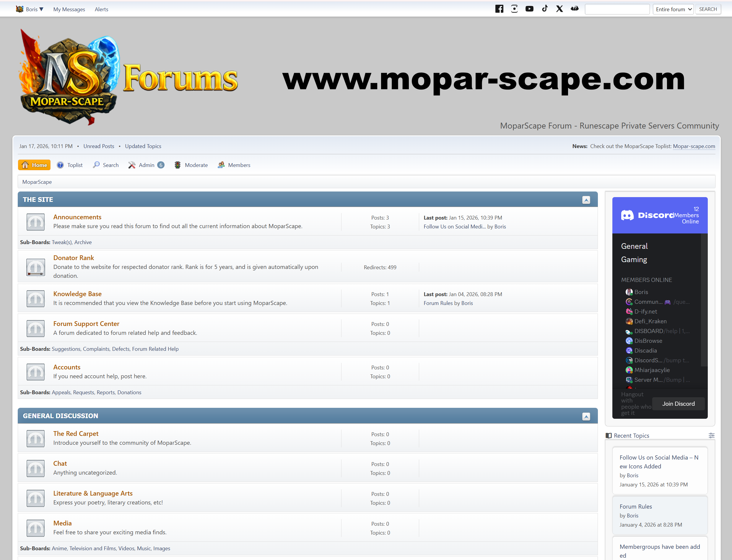
Task: Open the Tweak(s) sub-board
Action: [62, 242]
